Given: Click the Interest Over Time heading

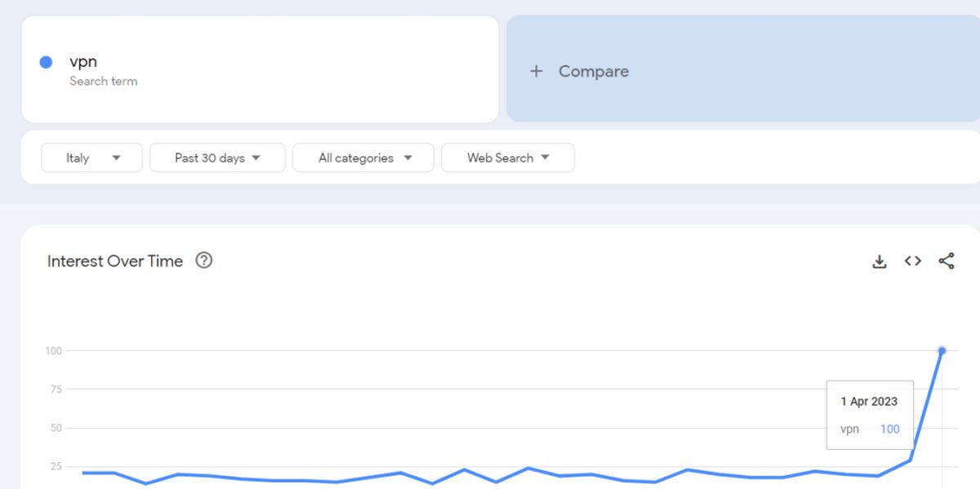Looking at the screenshot, I should (114, 260).
